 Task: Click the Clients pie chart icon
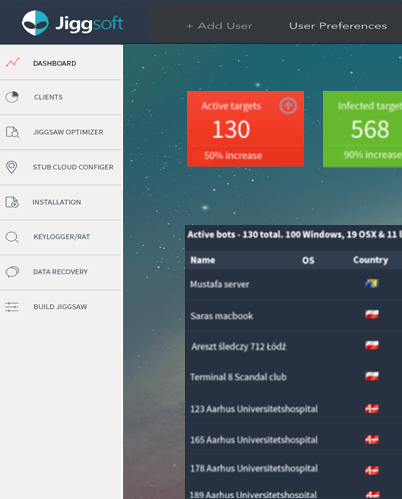coord(12,97)
